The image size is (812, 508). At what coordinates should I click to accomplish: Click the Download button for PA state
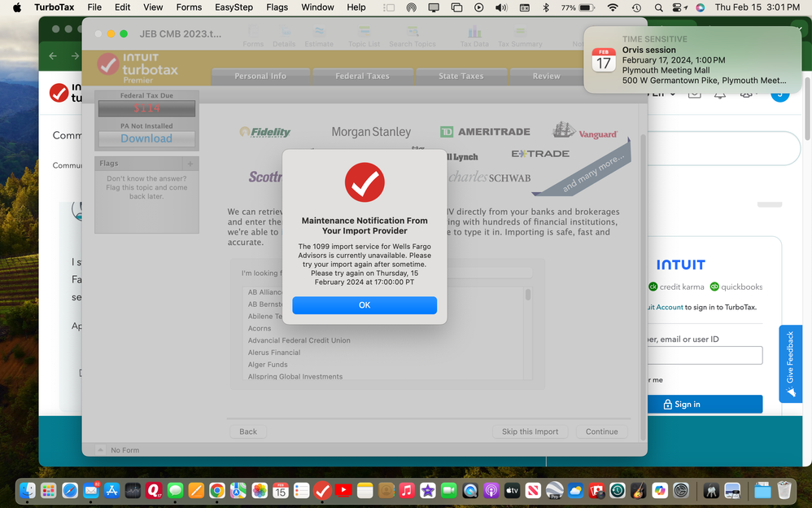tap(146, 138)
